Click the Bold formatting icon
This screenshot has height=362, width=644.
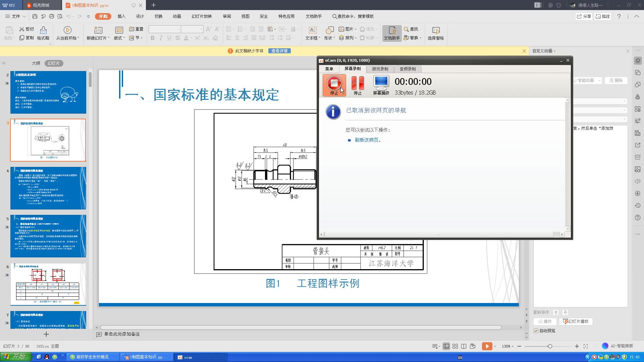click(x=153, y=38)
